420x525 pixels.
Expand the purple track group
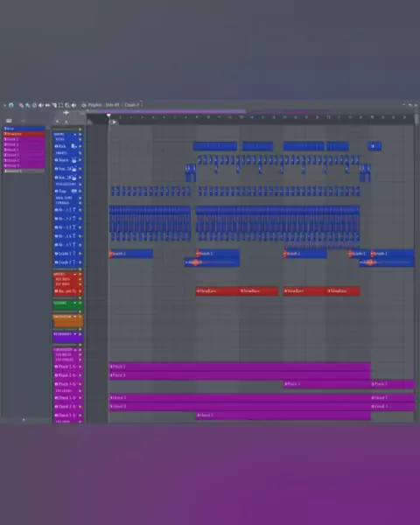pos(75,334)
